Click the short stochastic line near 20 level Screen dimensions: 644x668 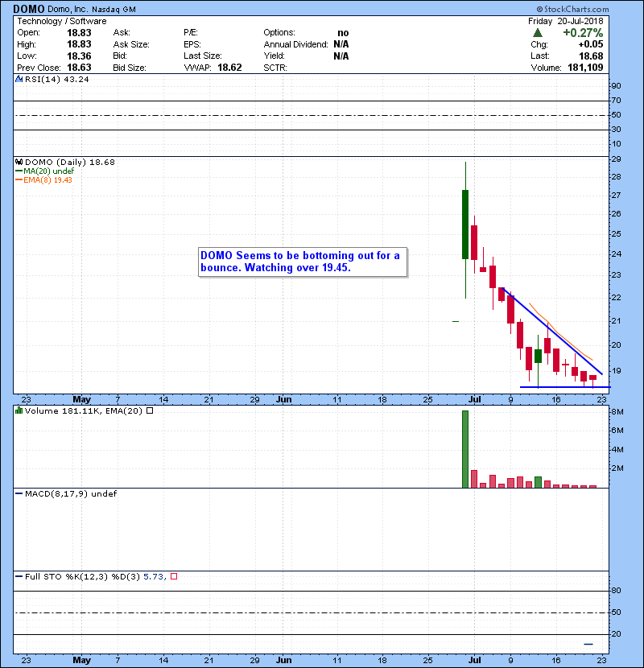588,644
